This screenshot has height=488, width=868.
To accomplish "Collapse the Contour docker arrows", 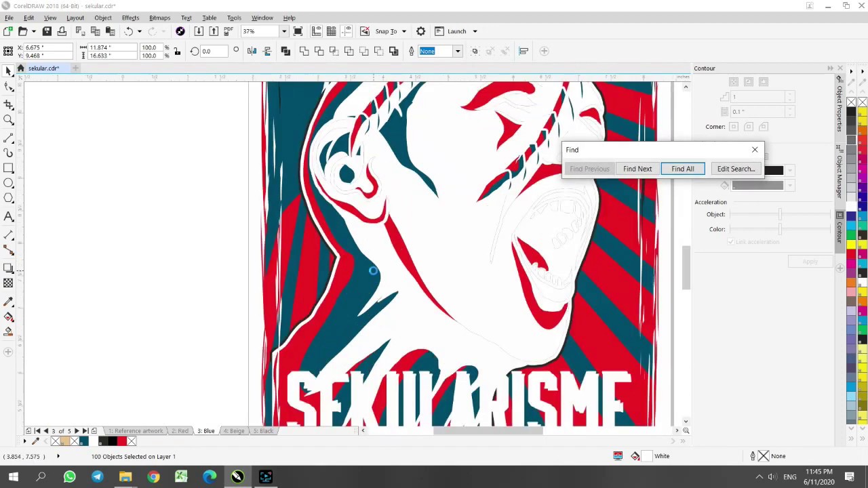I will click(x=830, y=68).
